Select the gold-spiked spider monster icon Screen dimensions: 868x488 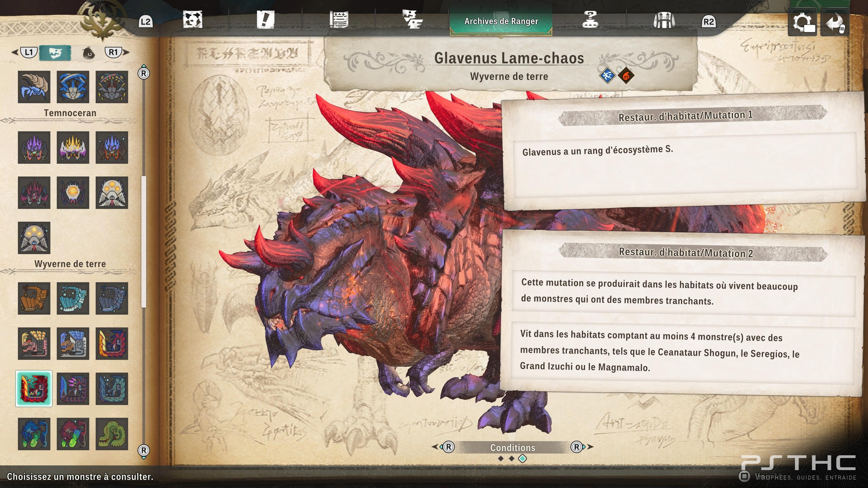click(73, 148)
